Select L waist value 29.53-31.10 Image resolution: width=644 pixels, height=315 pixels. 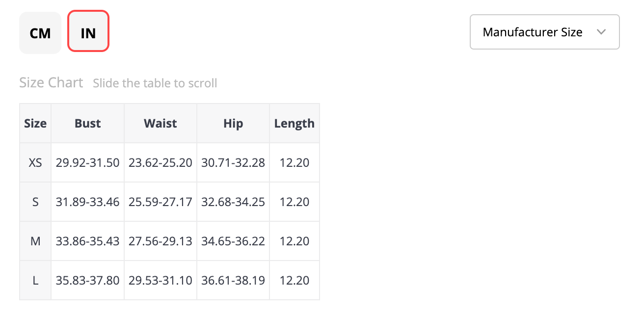click(161, 280)
